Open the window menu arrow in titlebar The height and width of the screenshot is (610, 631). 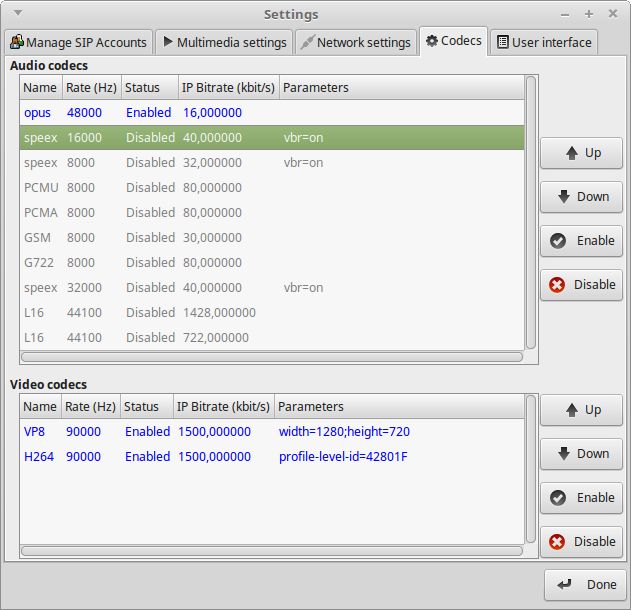tap(18, 14)
